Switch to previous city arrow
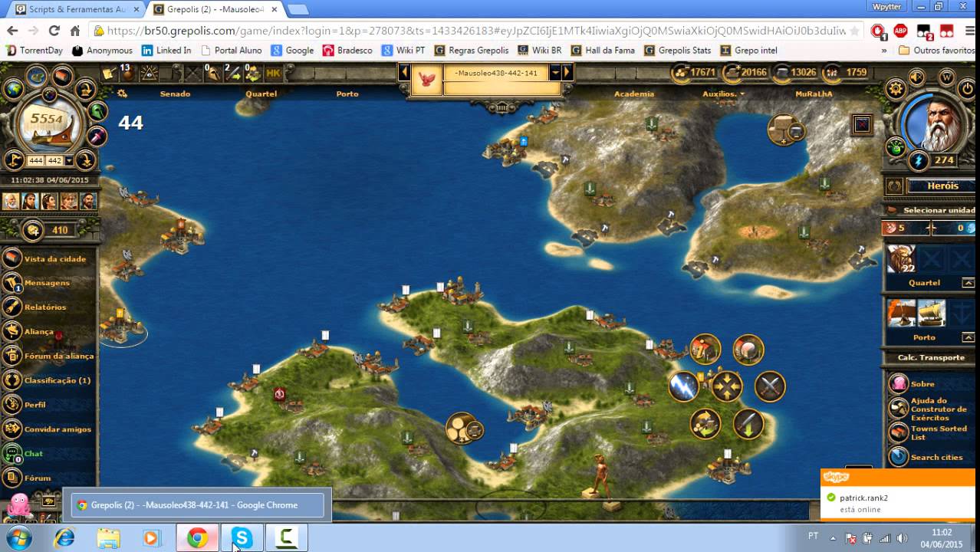Screen dimensions: 980x552 pos(404,73)
